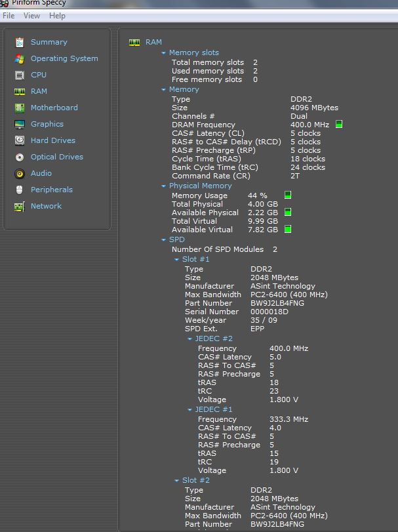This screenshot has height=532, width=398.
Task: Collapse the JEDEC #1 node
Action: point(189,410)
